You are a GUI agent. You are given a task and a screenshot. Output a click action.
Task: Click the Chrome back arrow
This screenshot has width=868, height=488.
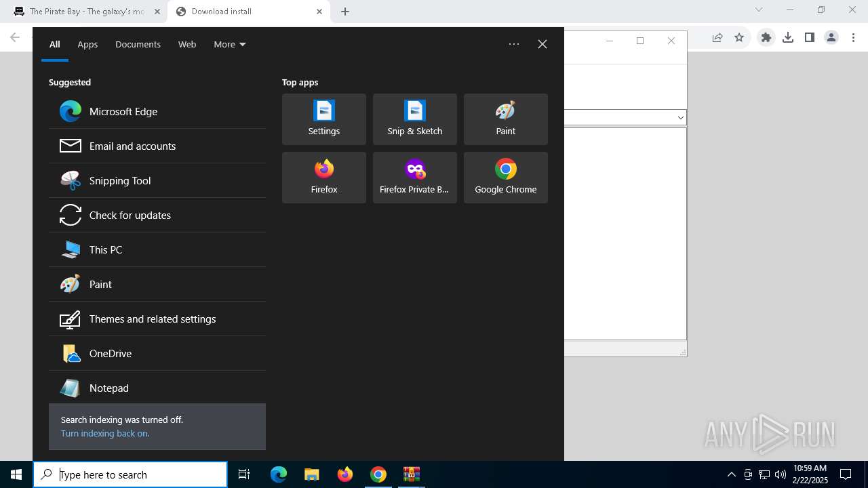[15, 37]
